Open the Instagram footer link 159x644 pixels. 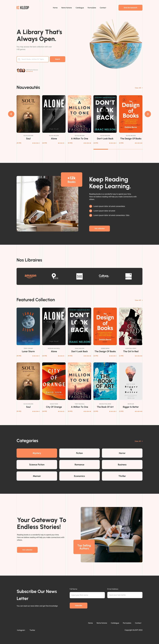click(21, 630)
